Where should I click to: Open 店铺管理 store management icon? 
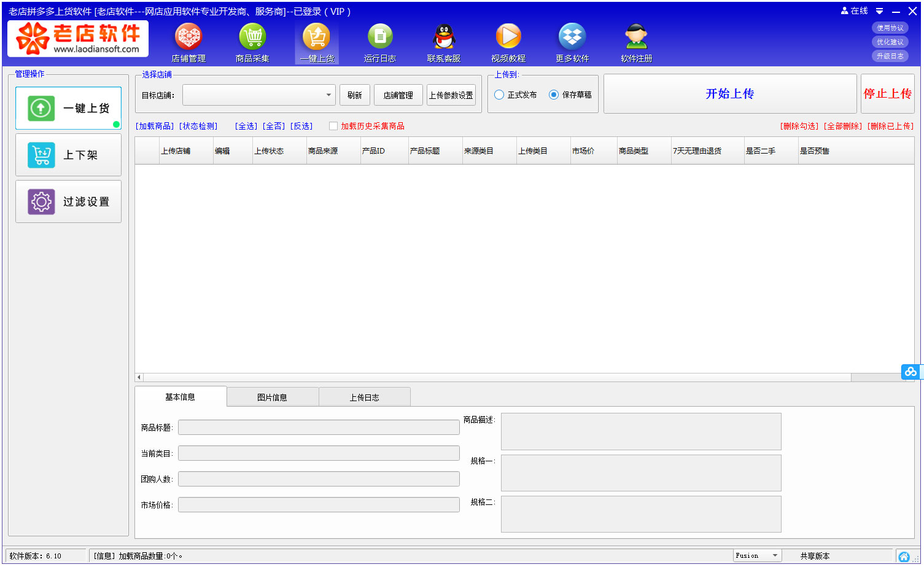click(x=188, y=37)
